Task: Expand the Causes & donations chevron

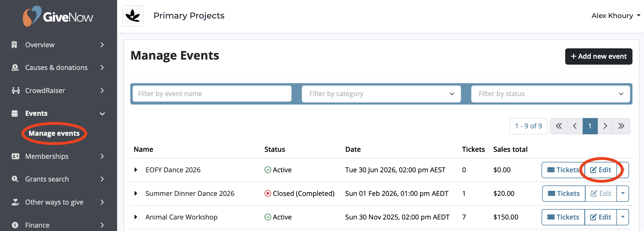Action: pyautogui.click(x=102, y=67)
